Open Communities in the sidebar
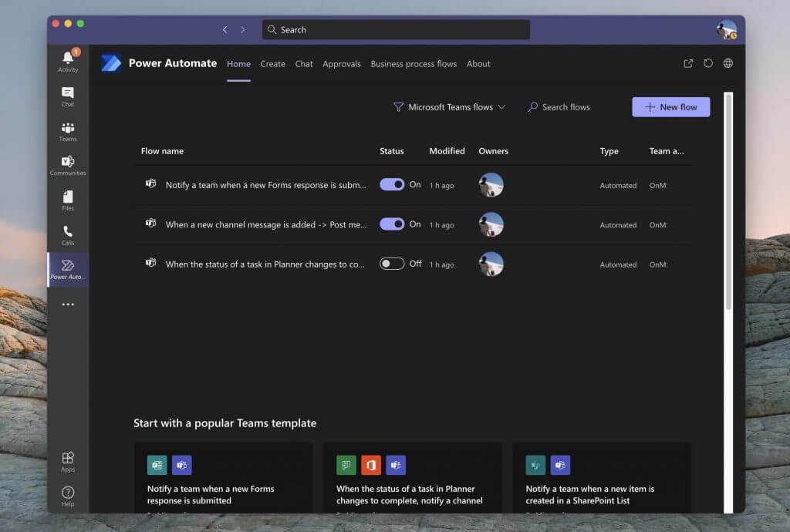The height and width of the screenshot is (532, 790). tap(68, 166)
